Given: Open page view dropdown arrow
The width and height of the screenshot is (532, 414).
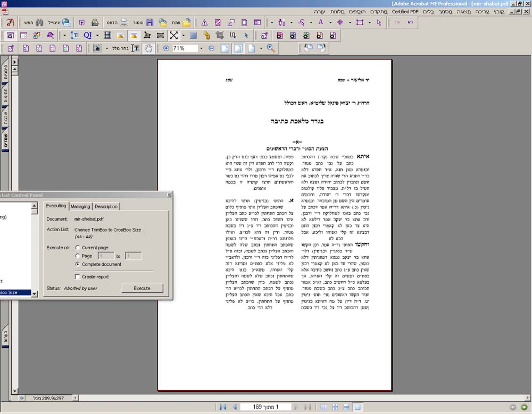Looking at the screenshot, I should pyautogui.click(x=261, y=48).
